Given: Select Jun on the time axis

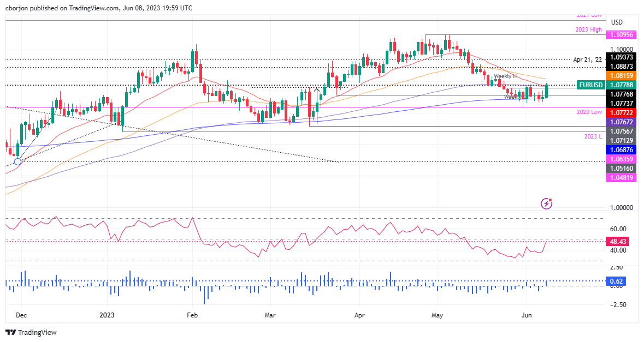Looking at the screenshot, I should point(526,315).
